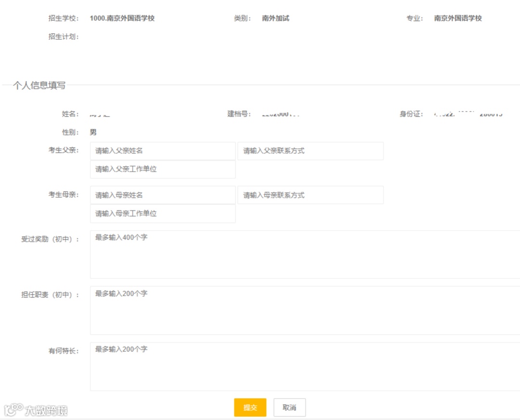Click the 个人信息填写 section heading
Screen dimensions: 520x420
pyautogui.click(x=39, y=86)
